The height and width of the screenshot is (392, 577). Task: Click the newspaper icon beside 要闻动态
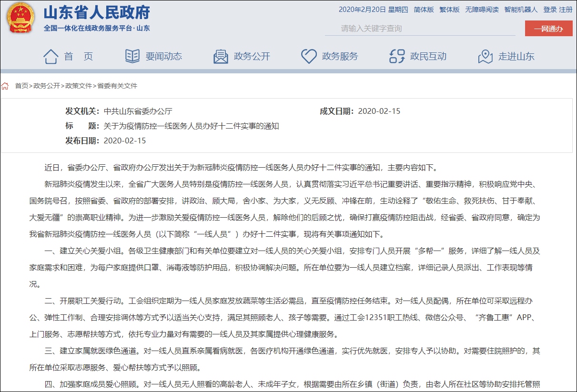pyautogui.click(x=132, y=56)
